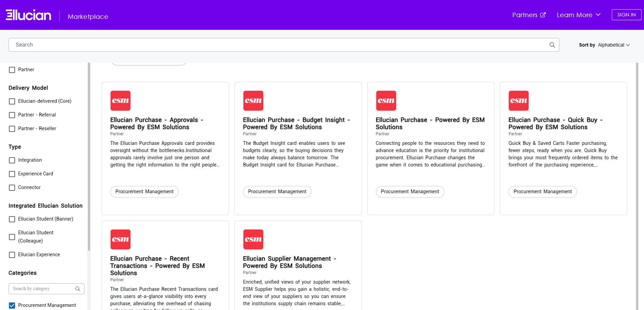Click Procurement Management tag on Quick Buy card
This screenshot has height=310, width=644.
click(543, 192)
